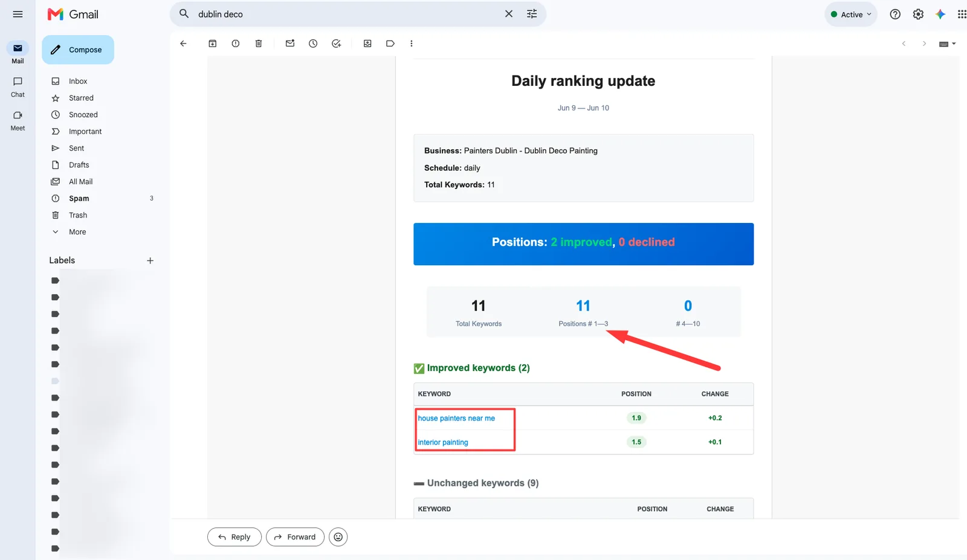
Task: Open the main menu hamburger icon
Action: [18, 14]
